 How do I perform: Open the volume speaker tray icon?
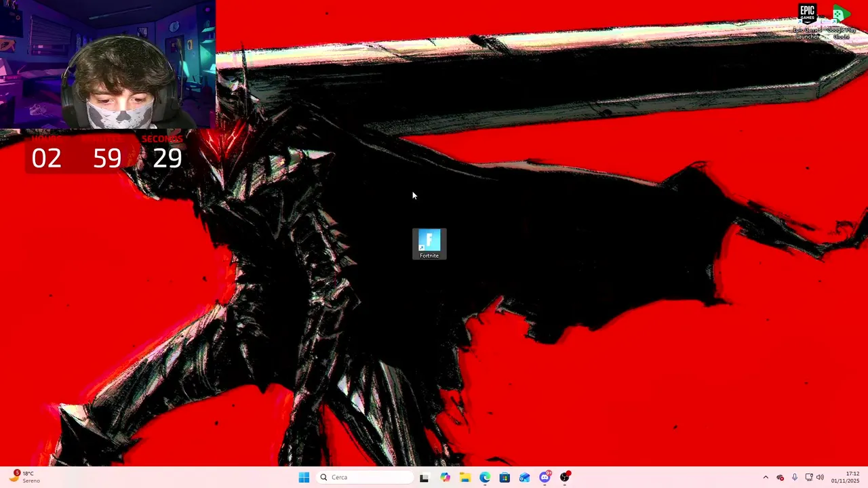pos(820,477)
